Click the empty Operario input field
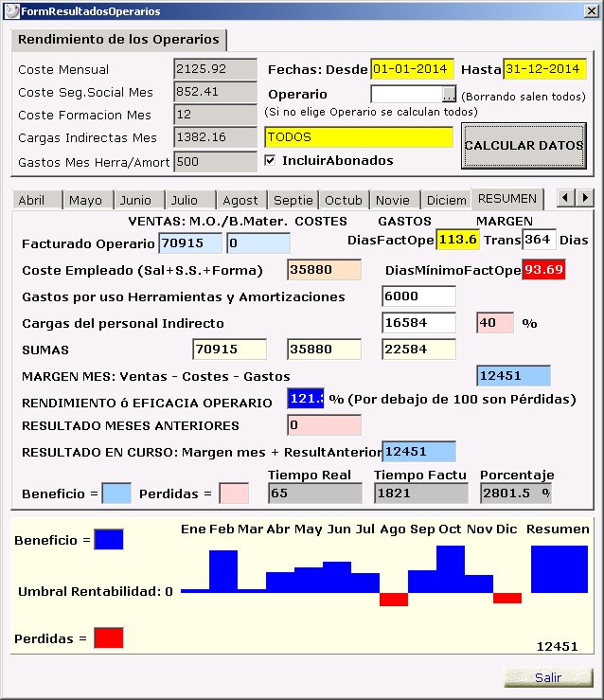The image size is (604, 700). coord(406,94)
